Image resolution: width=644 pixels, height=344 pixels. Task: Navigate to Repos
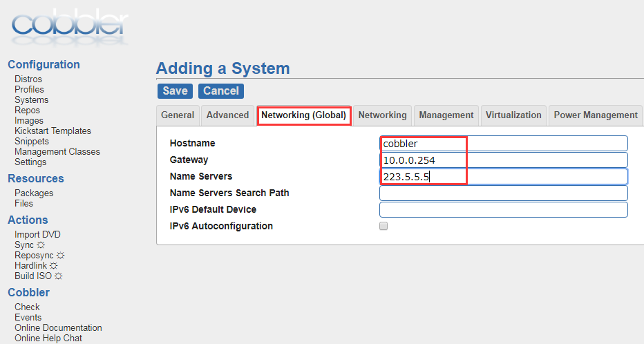tap(27, 110)
